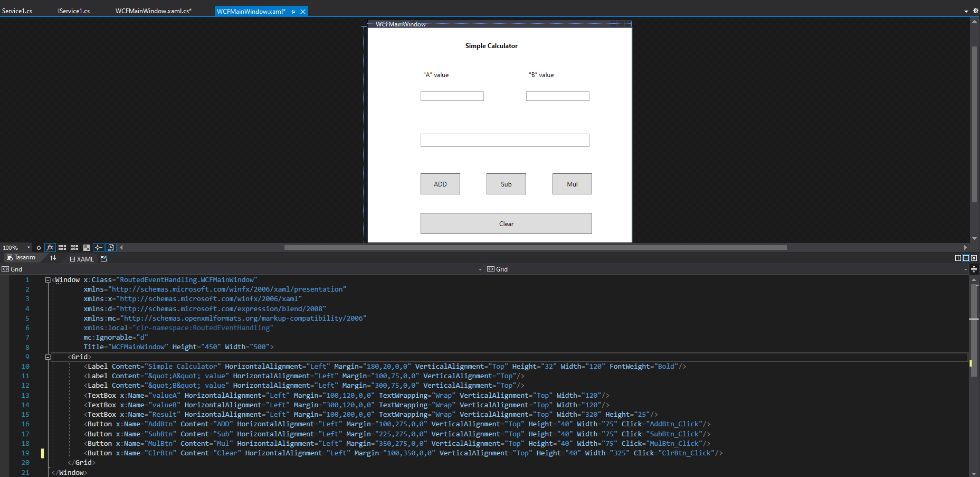Click the Clear button in the design surface
This screenshot has height=477, width=980.
point(506,223)
